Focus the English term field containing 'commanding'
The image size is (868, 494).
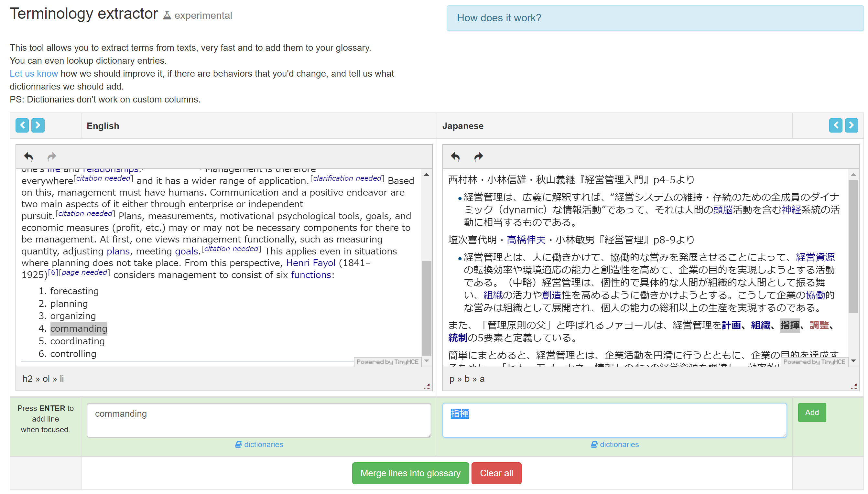coord(259,420)
